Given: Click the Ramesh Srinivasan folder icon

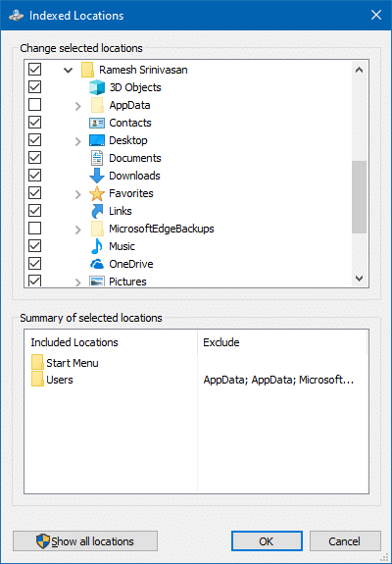Looking at the screenshot, I should tap(87, 70).
